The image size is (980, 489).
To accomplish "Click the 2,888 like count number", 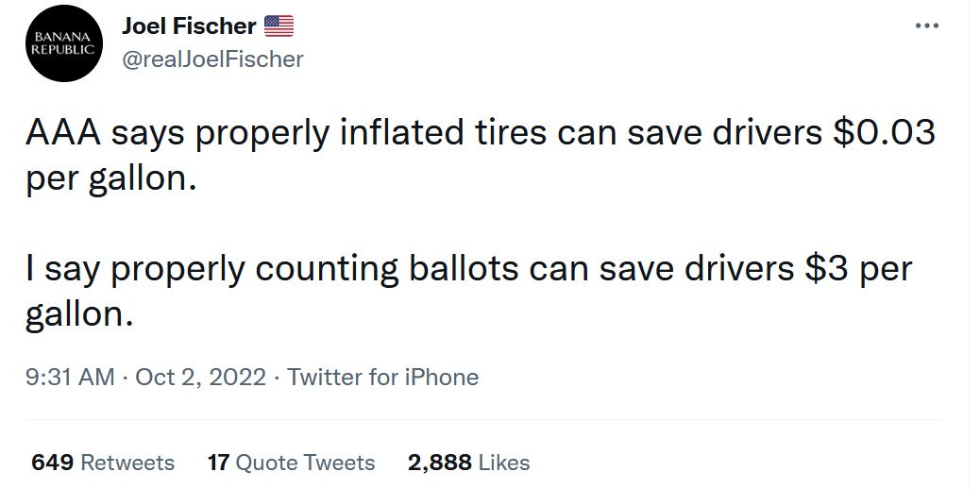I will pyautogui.click(x=440, y=463).
